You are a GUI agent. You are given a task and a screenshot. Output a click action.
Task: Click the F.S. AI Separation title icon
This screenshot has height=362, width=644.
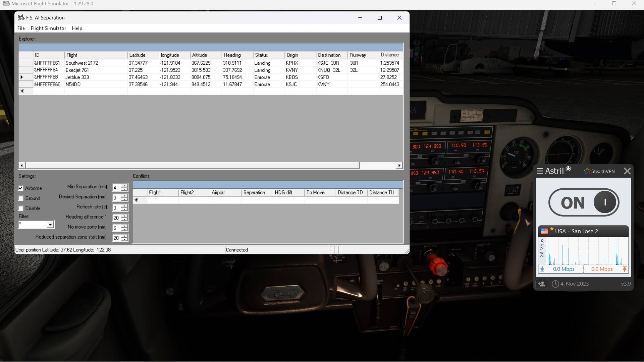pyautogui.click(x=21, y=18)
